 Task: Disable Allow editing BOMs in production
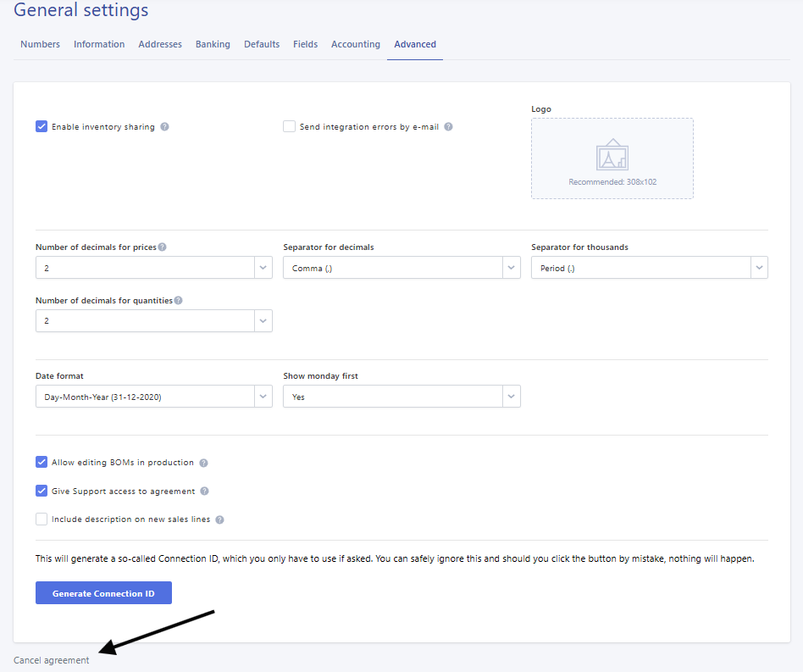(42, 463)
